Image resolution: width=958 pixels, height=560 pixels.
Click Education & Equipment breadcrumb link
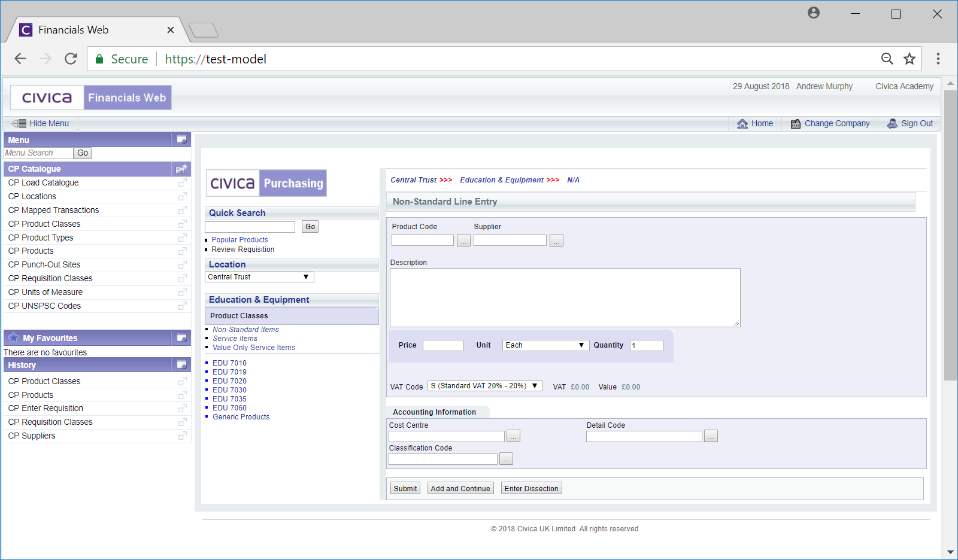(x=502, y=180)
